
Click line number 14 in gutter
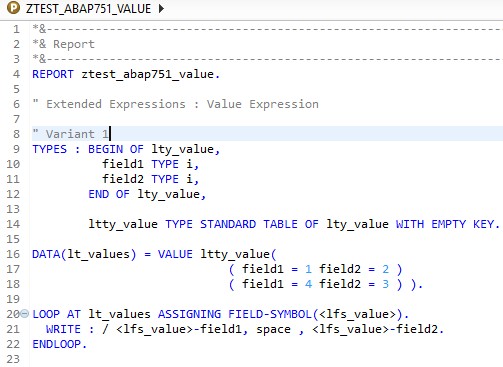13,224
